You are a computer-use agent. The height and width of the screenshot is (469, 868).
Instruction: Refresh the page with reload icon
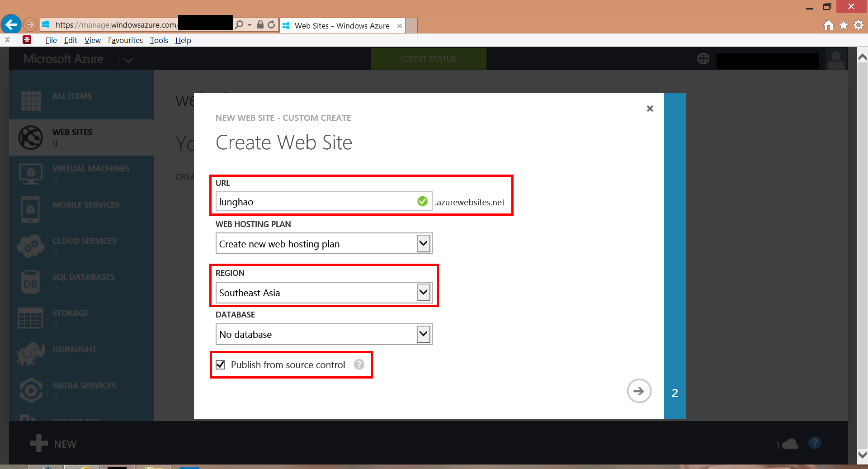tap(271, 24)
